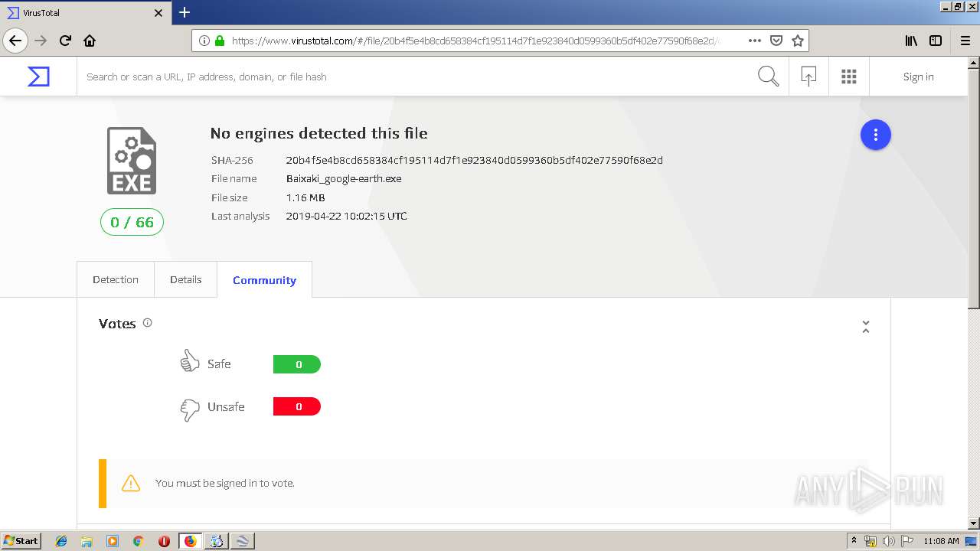980x551 pixels.
Task: Open the apps grid icon
Action: point(848,77)
